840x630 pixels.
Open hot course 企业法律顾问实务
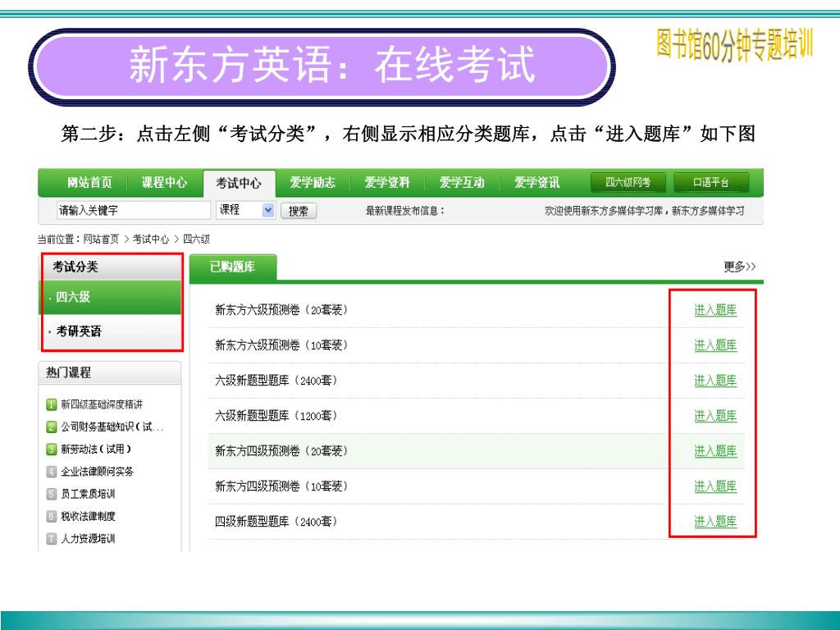(97, 472)
